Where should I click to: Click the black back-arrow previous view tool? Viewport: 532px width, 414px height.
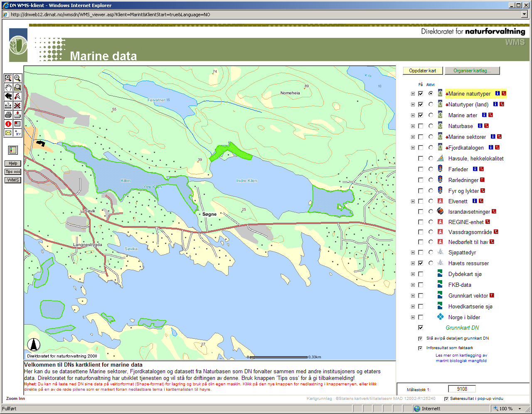[x=8, y=96]
